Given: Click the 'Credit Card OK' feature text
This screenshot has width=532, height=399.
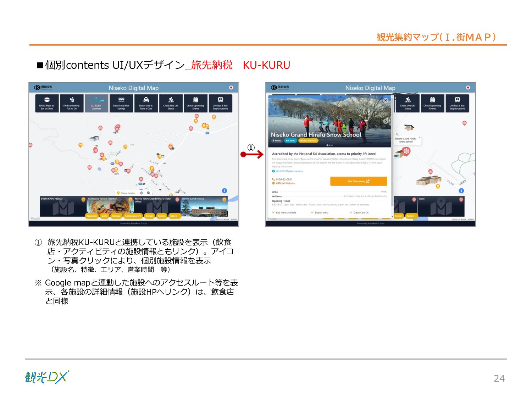Looking at the screenshot, I should click(361, 212).
